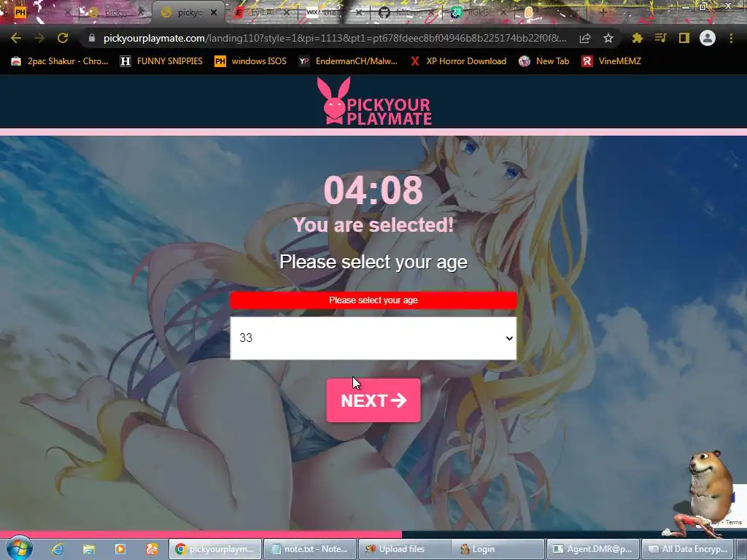Open the Chrome three-dot menu
747x560 pixels.
pyautogui.click(x=731, y=38)
